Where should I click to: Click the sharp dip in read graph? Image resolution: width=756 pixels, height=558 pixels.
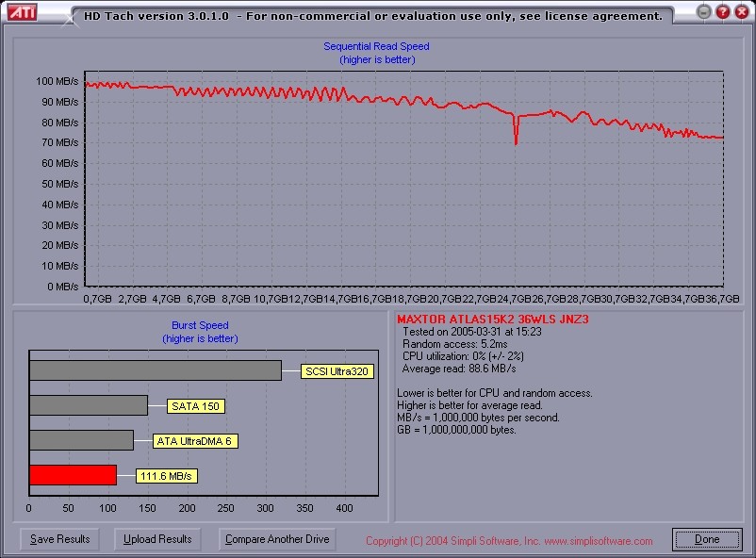[x=516, y=130]
